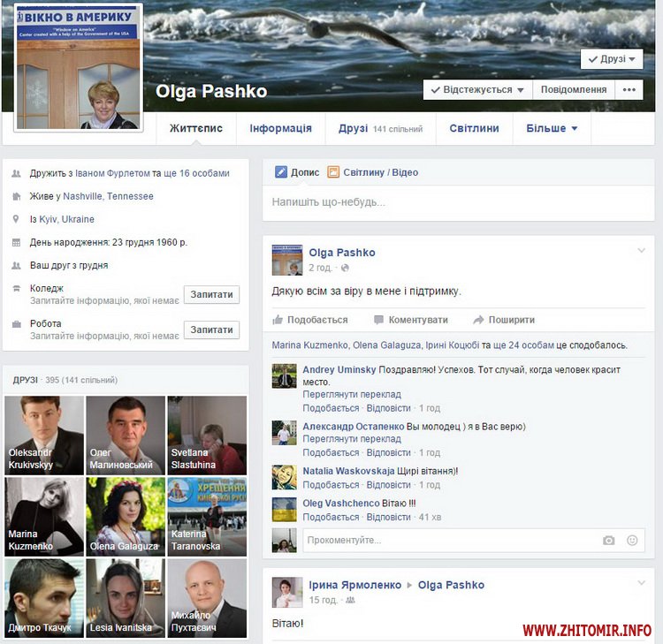Click the Подобається thumbs-up icon under post

pyautogui.click(x=278, y=320)
